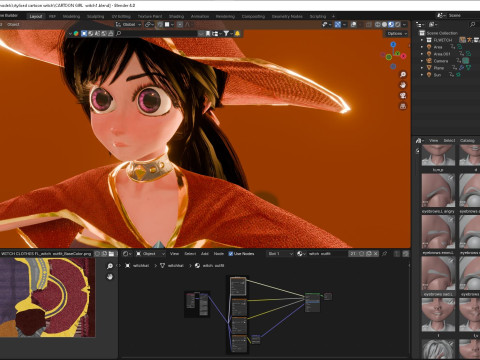Toggle the material pin icon in node editor
Image resolution: width=480 pixels, height=360 pixels.
pos(384,254)
